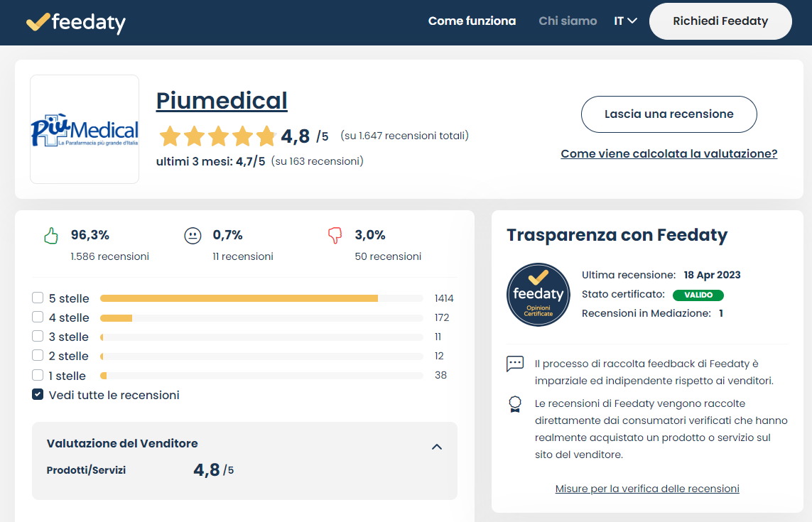Click the 50 recensioni negative count
Screen dimensions: 812x522
pos(388,256)
